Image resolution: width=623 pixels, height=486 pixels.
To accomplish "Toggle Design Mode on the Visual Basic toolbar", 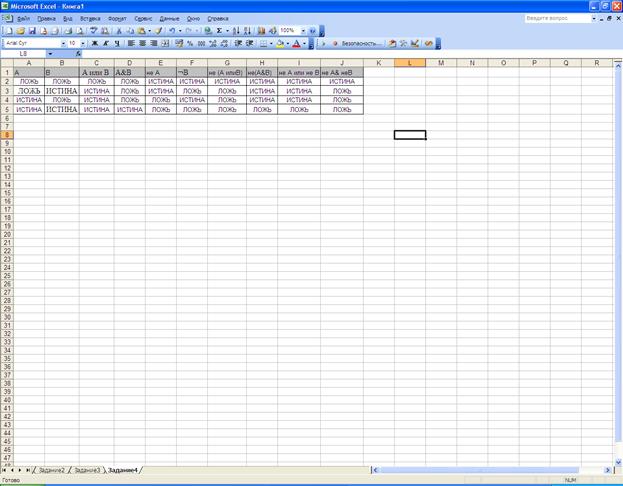I will (x=415, y=43).
